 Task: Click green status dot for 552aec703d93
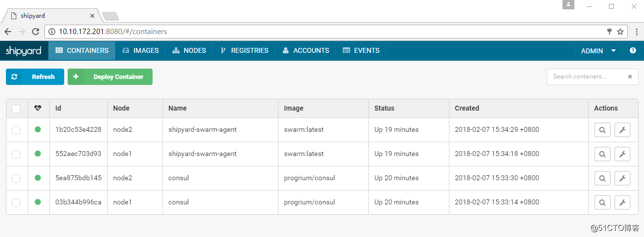38,154
